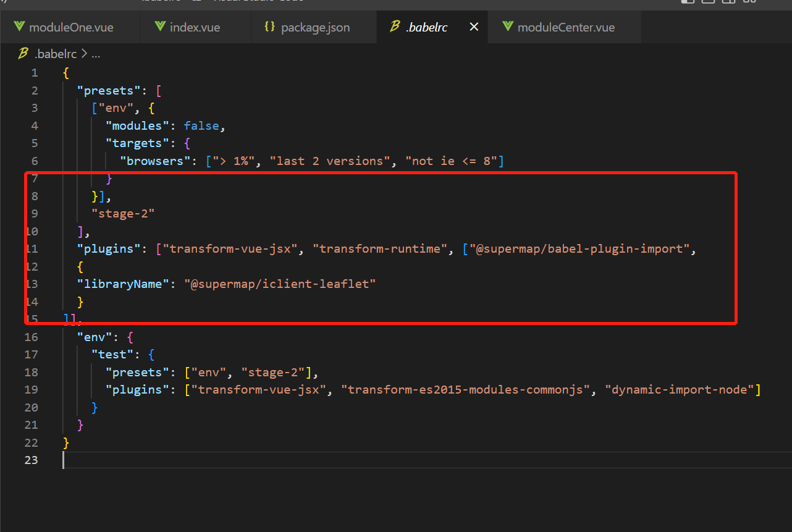Select line number 16 in the gutter
The height and width of the screenshot is (532, 792).
(31, 337)
